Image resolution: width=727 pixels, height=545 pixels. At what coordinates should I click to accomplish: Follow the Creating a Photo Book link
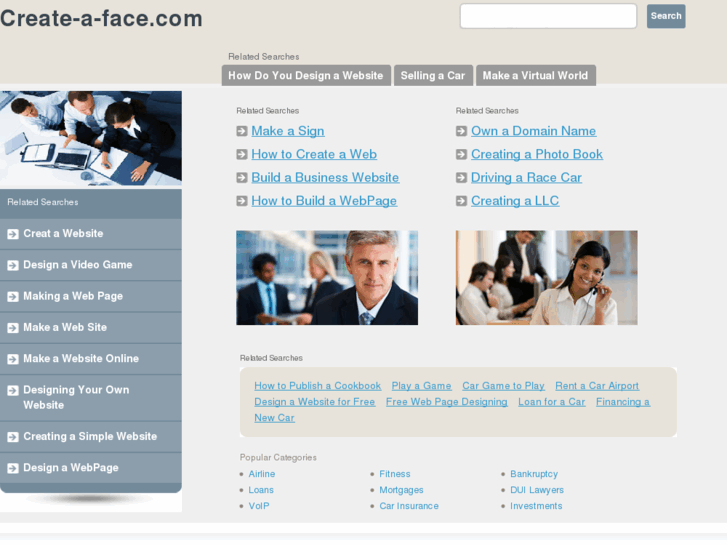(x=537, y=154)
